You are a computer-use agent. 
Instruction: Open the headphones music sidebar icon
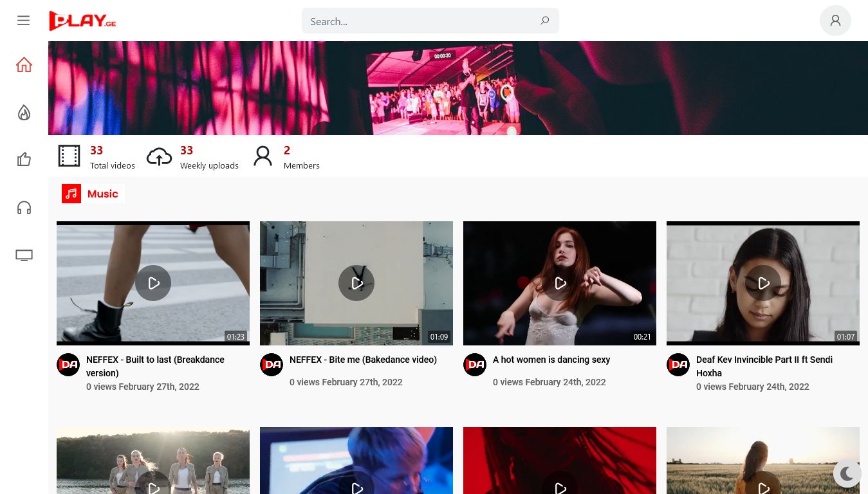pyautogui.click(x=24, y=208)
